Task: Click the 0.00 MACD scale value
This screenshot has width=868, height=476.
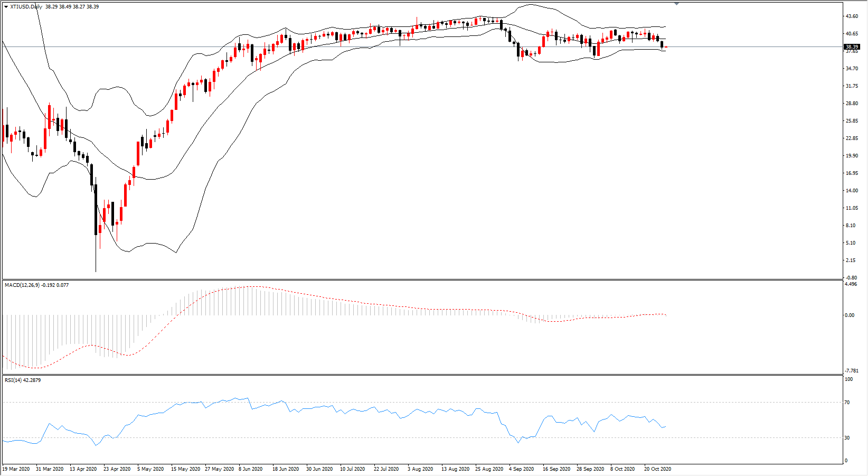Action: [850, 315]
